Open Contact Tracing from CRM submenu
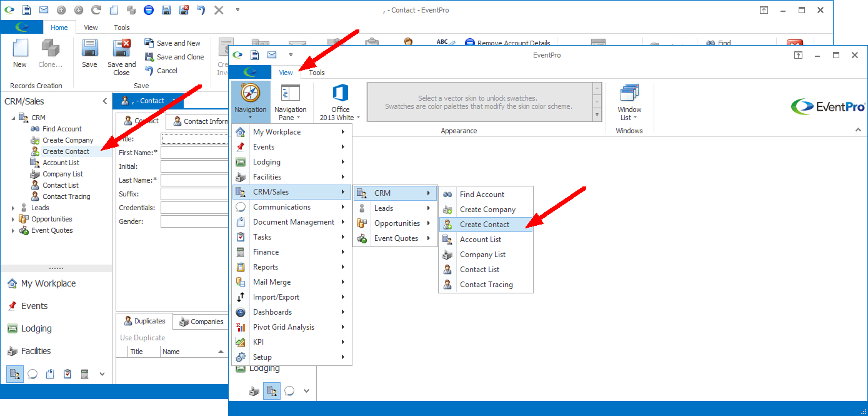Image resolution: width=868 pixels, height=416 pixels. [x=486, y=285]
